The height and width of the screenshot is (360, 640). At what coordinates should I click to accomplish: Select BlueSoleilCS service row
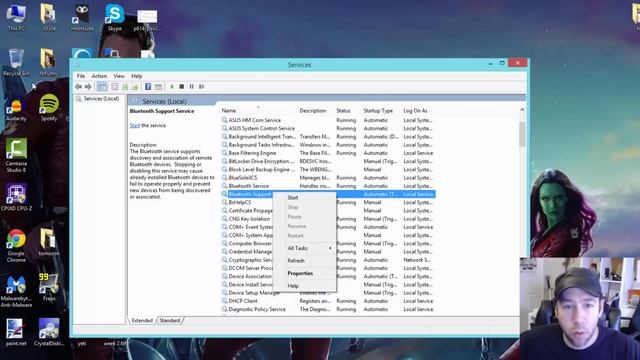click(328, 178)
